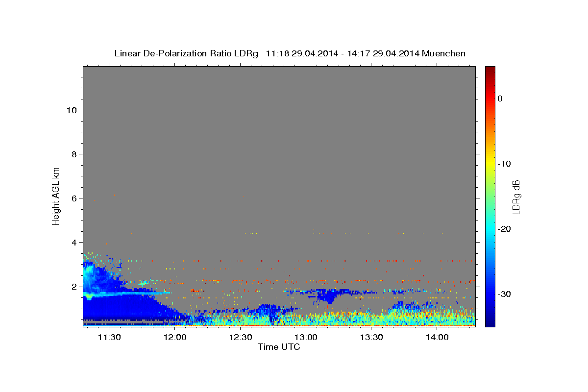The width and height of the screenshot is (588, 392).
Task: Click the 6 km height label
Action: pyautogui.click(x=73, y=198)
